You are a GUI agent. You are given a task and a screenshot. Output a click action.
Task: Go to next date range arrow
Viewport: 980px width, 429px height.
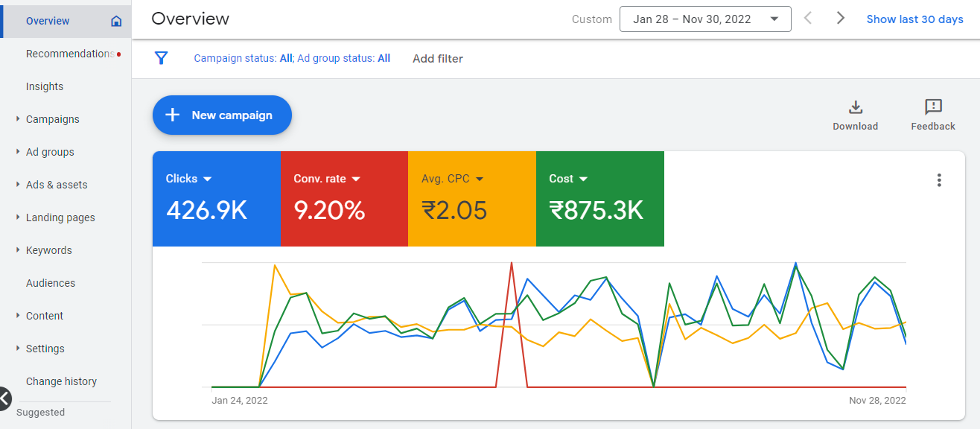pyautogui.click(x=841, y=19)
